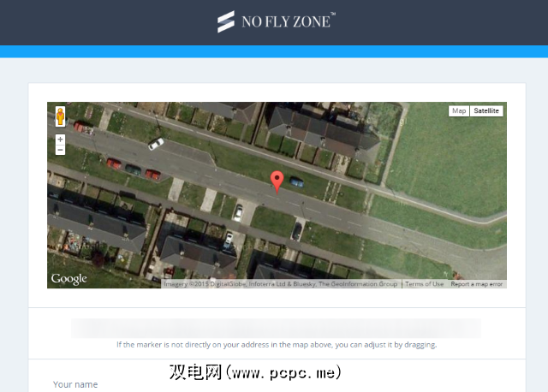Click Report a map error link
The height and width of the screenshot is (392, 548).
(x=477, y=284)
